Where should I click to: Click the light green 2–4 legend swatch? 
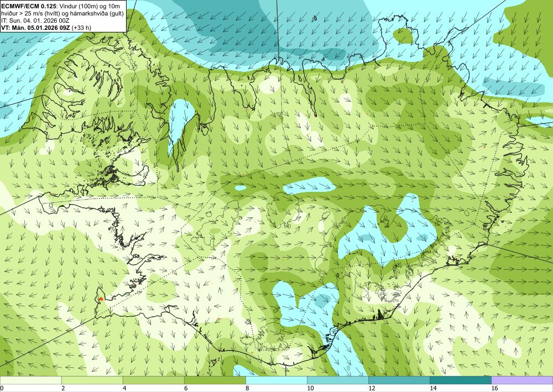point(92,380)
